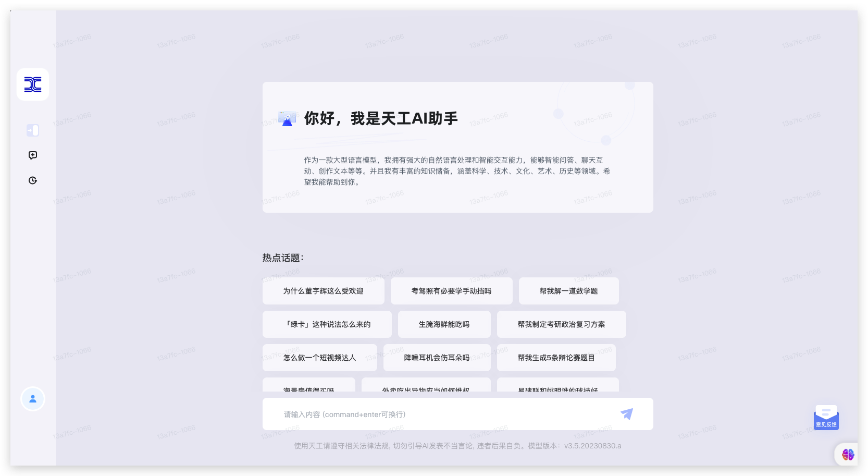The image size is (868, 476).
Task: Click the intro paragraph starting 作为一款大型语言模型
Action: click(457, 171)
